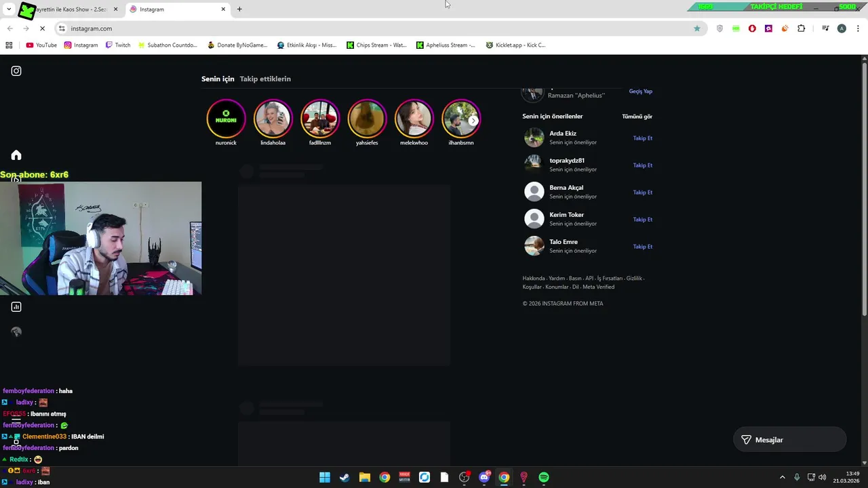Open the Twitch bookmark
Screen dimensions: 868x488
118,45
